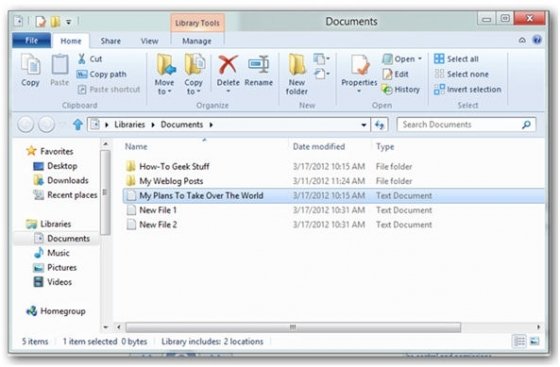Screen dimensions: 560x367
Task: Select Favorites in navigation pane
Action: point(50,151)
